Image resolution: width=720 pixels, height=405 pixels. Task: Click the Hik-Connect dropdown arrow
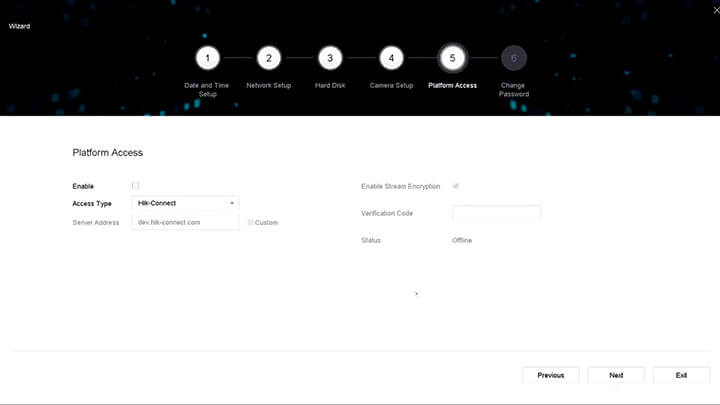pyautogui.click(x=232, y=203)
